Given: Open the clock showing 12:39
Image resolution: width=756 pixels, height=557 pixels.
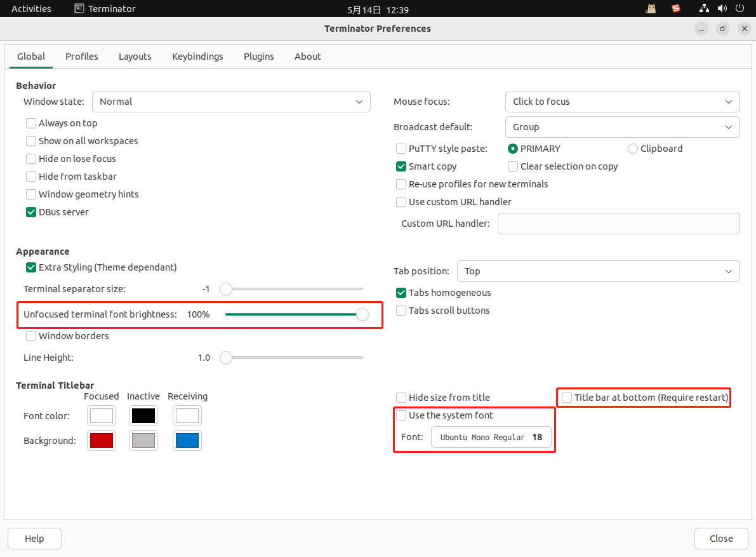Looking at the screenshot, I should (378, 10).
